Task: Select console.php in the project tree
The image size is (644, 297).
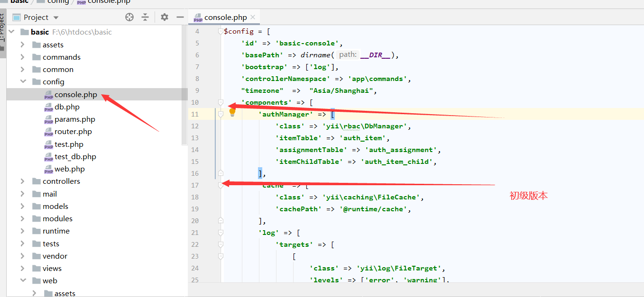Action: coord(76,94)
